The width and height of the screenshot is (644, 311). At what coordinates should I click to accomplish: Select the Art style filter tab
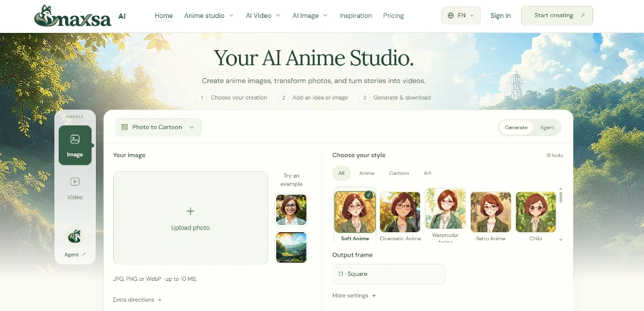(x=427, y=173)
